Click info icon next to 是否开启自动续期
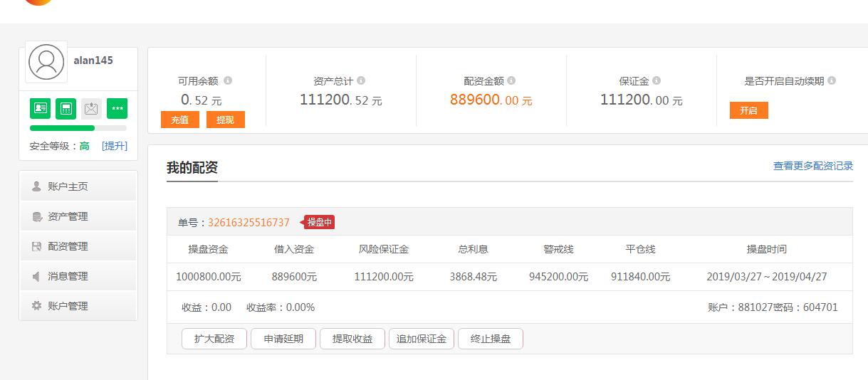This screenshot has width=868, height=380. (x=832, y=80)
